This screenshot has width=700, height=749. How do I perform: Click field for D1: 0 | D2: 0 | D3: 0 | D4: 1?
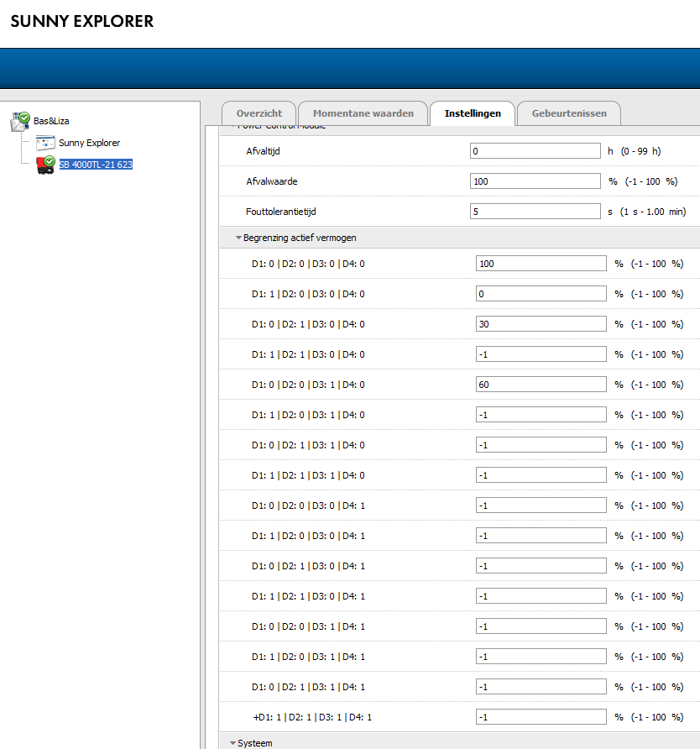[541, 505]
